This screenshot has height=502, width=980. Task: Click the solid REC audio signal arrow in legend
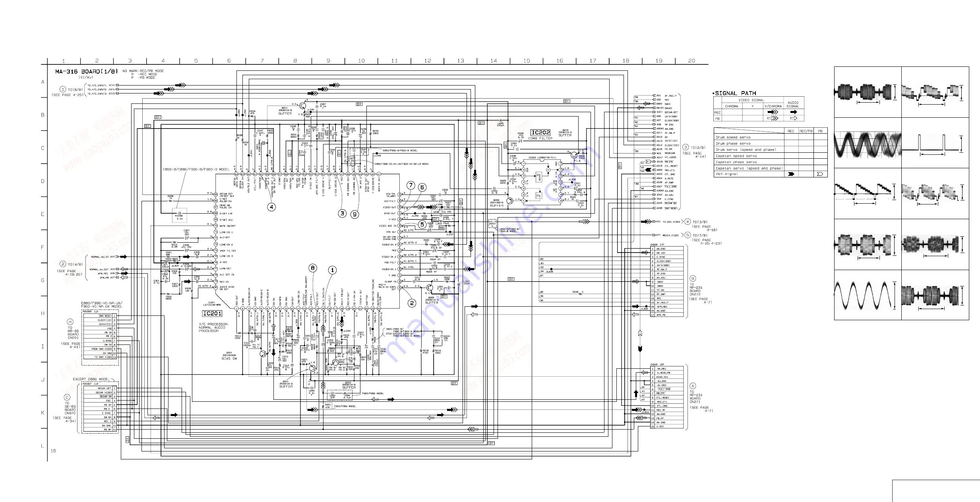click(x=794, y=112)
